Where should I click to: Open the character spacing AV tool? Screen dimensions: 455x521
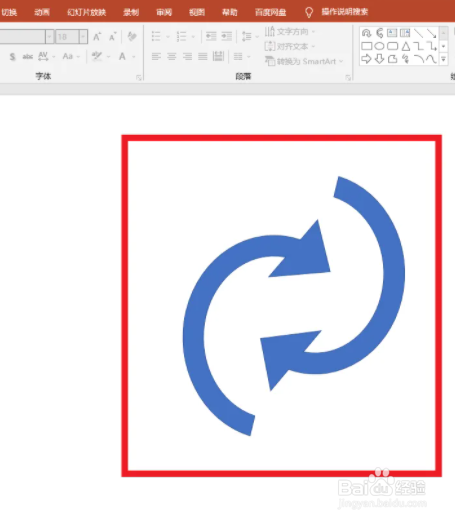tap(43, 56)
